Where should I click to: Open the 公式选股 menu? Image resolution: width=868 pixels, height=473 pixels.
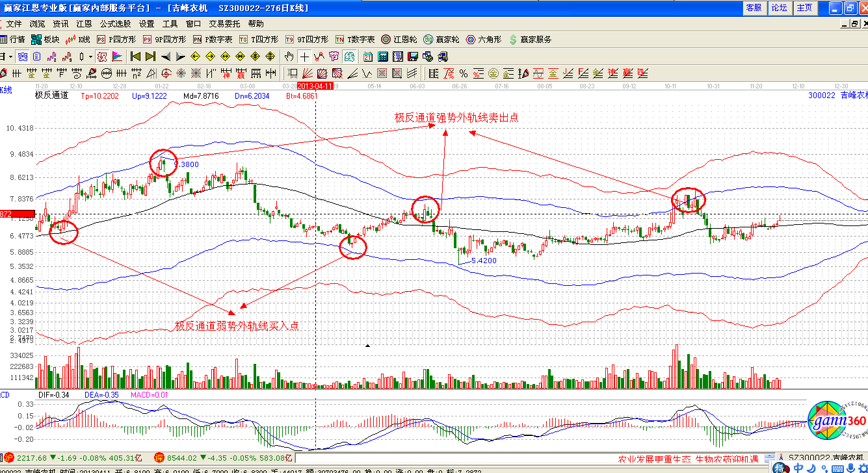coord(116,23)
